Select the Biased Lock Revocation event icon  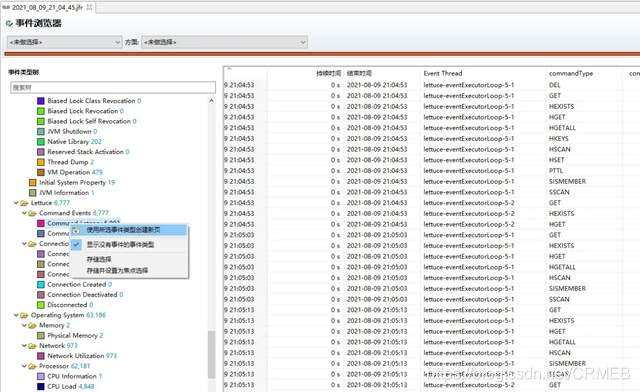(41, 111)
